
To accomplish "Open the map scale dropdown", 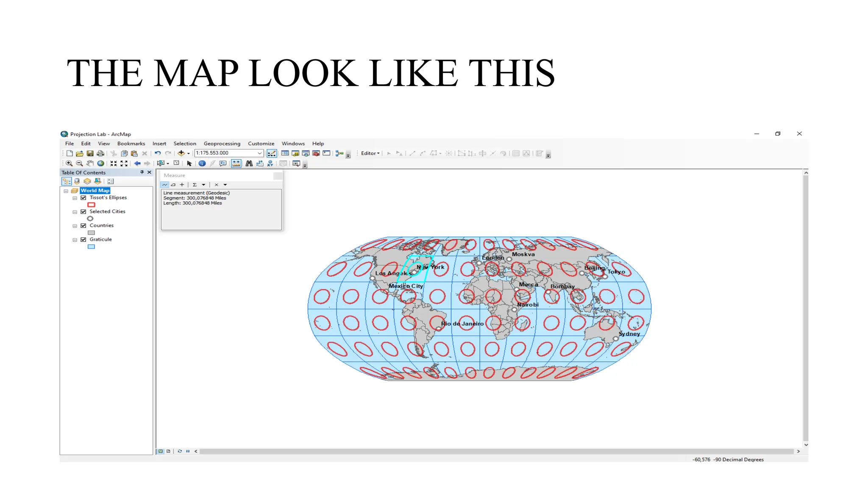I will point(260,153).
